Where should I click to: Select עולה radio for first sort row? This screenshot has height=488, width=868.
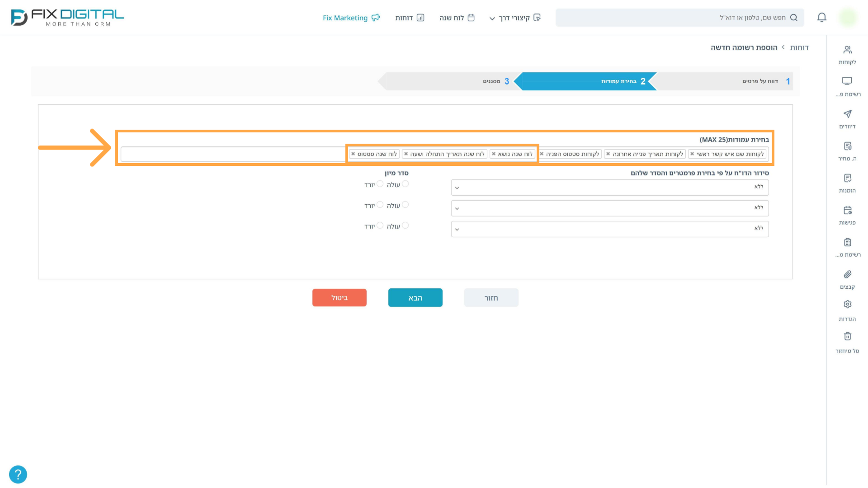pyautogui.click(x=405, y=184)
